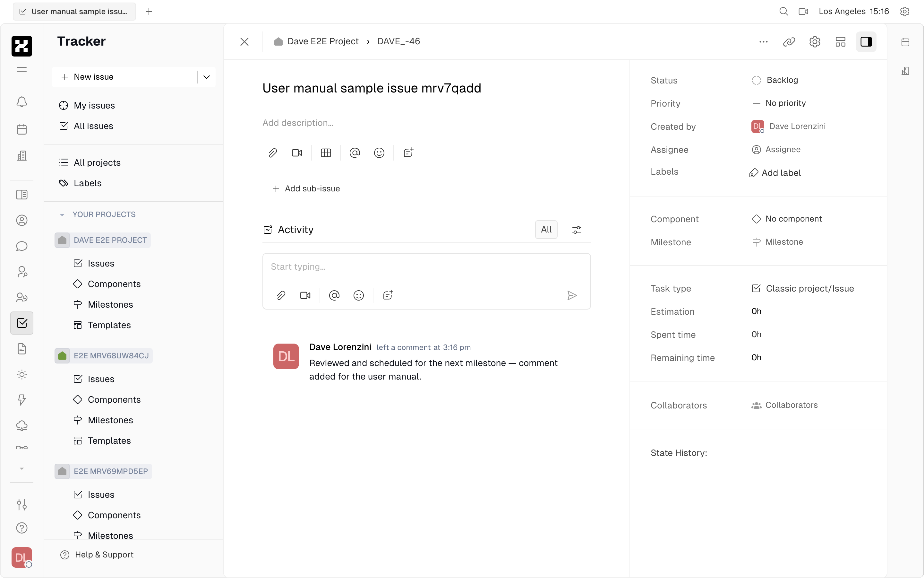Open the DL profile avatar at bottom left

[22, 557]
